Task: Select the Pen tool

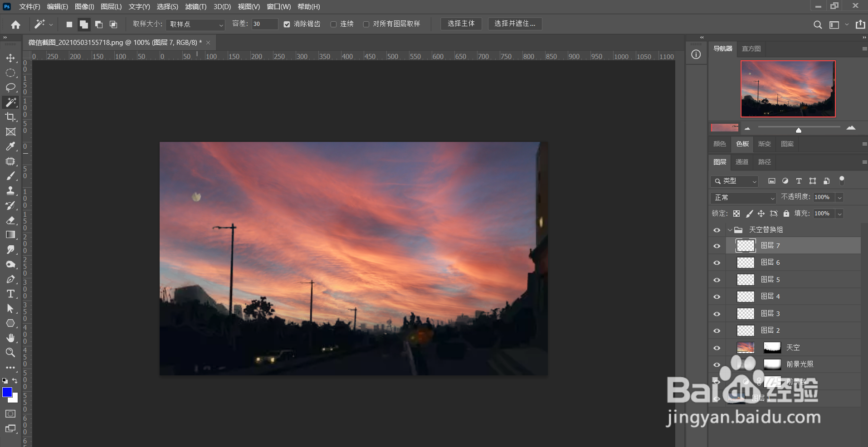Action: pyautogui.click(x=10, y=279)
